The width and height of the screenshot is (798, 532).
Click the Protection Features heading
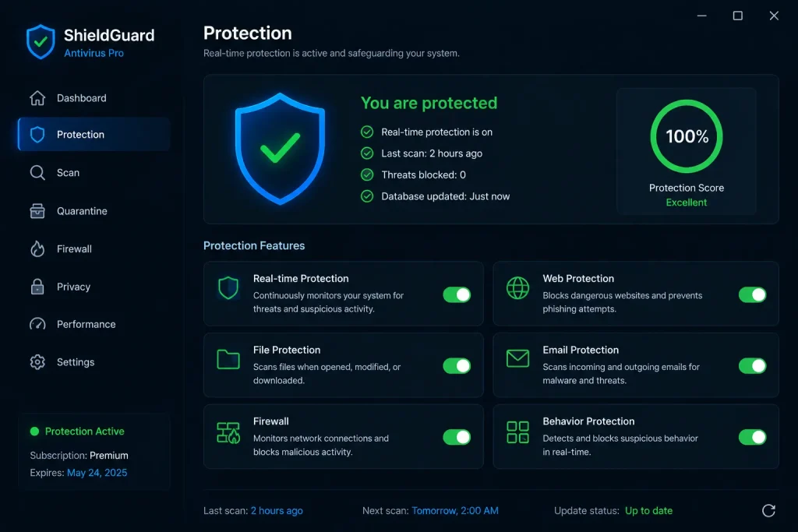(x=254, y=245)
